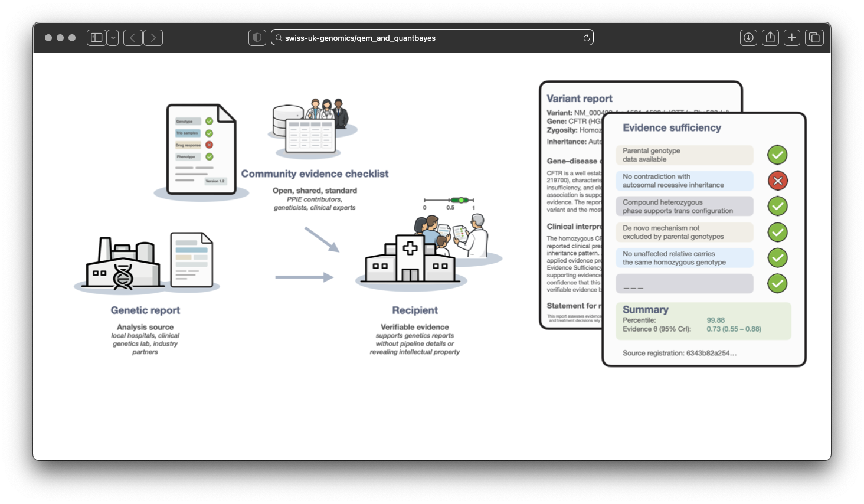Click the percentile value 99.88
This screenshot has height=504, width=864.
(x=716, y=320)
